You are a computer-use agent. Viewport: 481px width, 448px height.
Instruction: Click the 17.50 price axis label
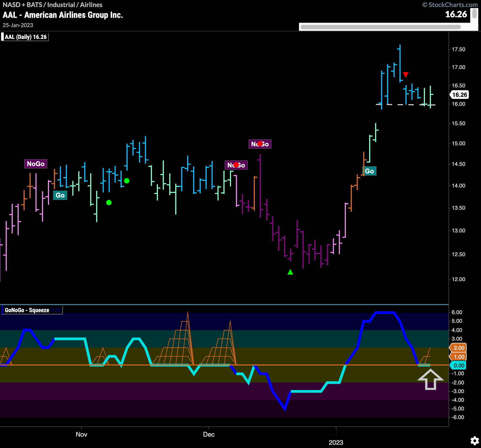tap(459, 49)
